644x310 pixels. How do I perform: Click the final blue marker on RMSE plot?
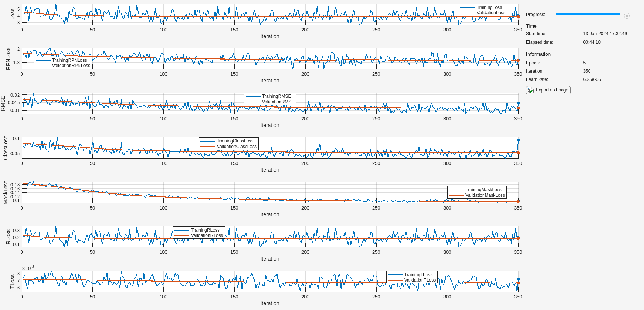click(518, 103)
